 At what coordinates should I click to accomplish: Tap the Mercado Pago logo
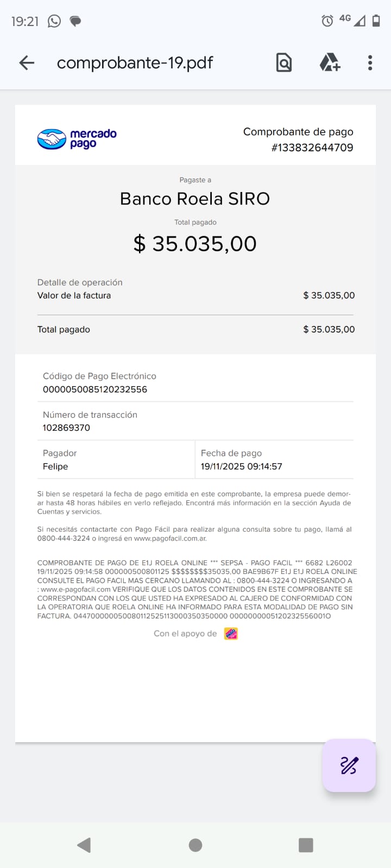tap(77, 139)
